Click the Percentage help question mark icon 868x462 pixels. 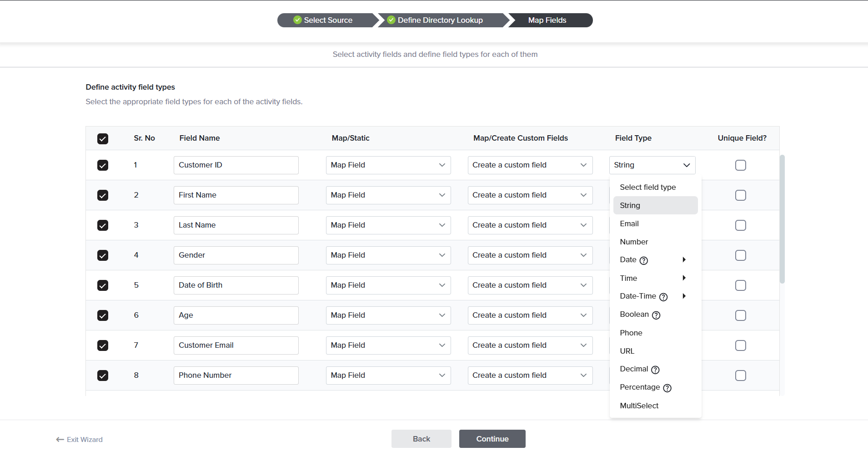coord(667,388)
